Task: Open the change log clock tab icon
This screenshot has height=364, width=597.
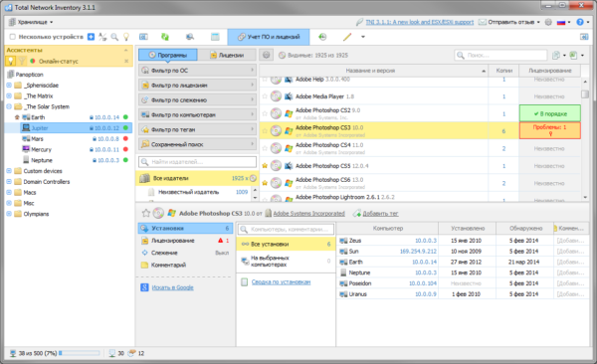Action: coord(322,37)
